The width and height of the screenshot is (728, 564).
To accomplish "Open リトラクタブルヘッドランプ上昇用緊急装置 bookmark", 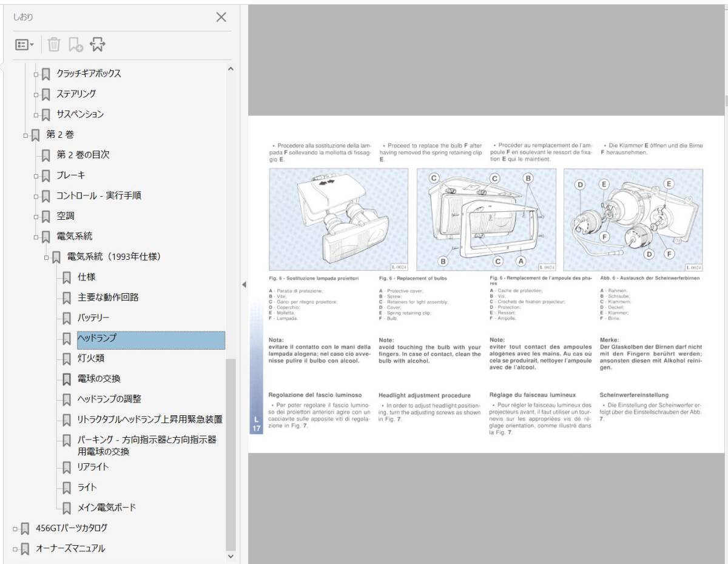I will [x=149, y=419].
